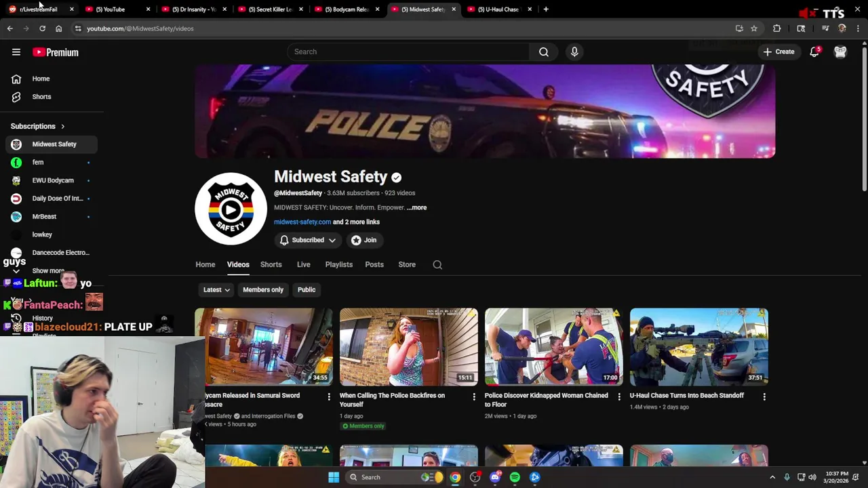Viewport: 868px width, 488px height.
Task: Click the taskbar clock showing 10:37 PM
Action: 836,477
